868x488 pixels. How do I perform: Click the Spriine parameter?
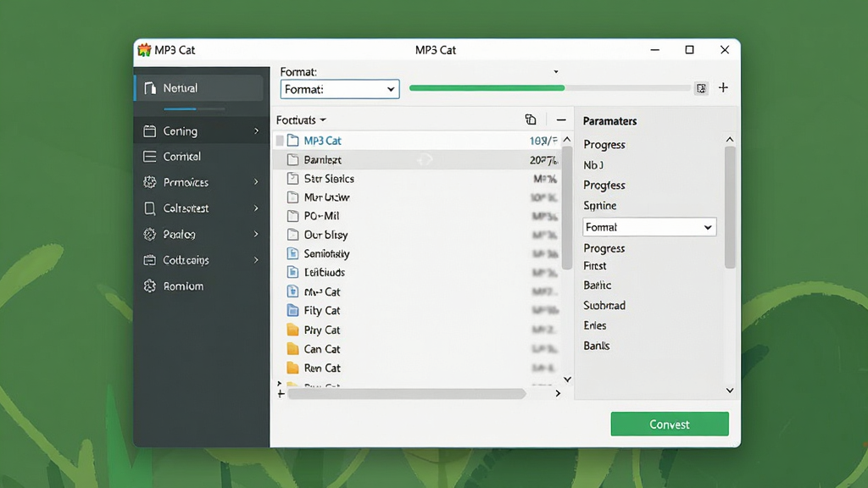600,206
